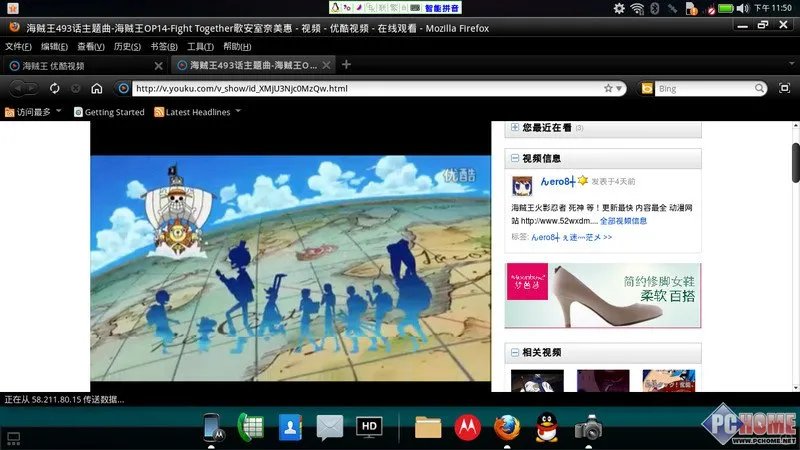800x450 pixels.
Task: Open the list all tabs dropdown
Action: tap(792, 64)
